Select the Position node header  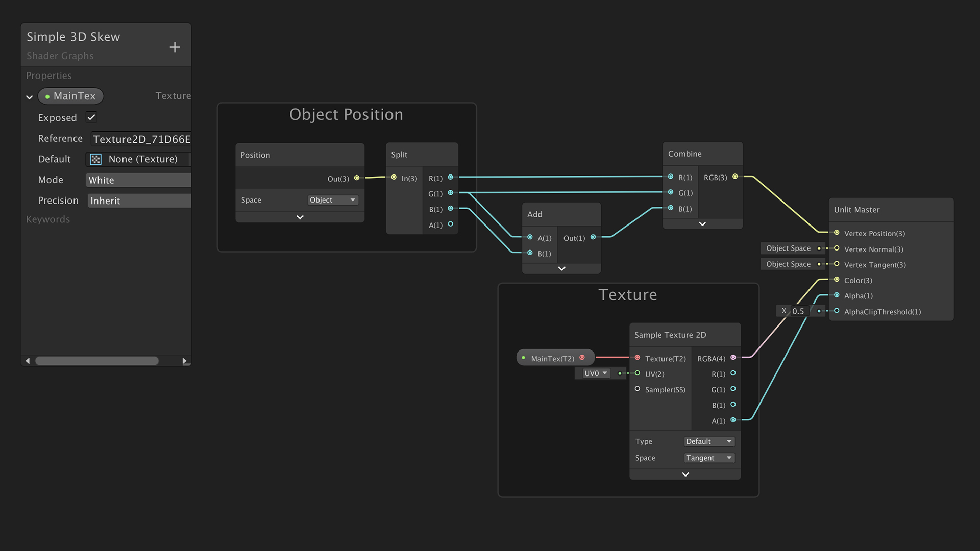(300, 155)
